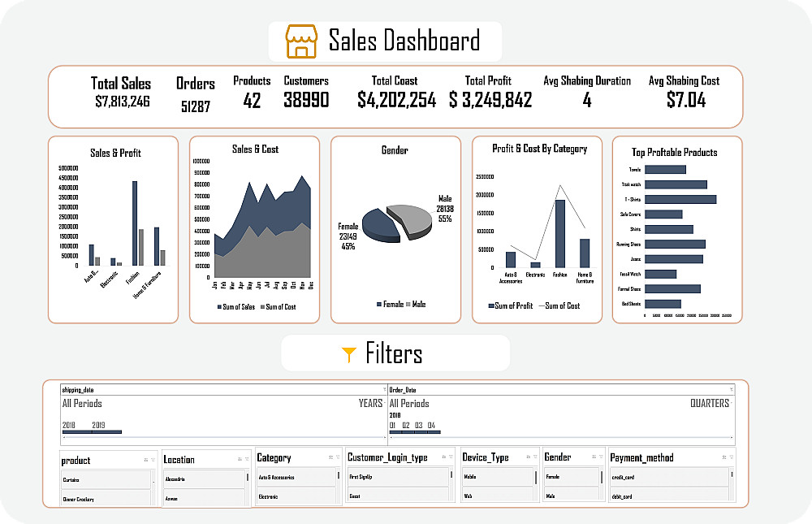Toggle multi-select icon on Category slicer

(x=331, y=457)
